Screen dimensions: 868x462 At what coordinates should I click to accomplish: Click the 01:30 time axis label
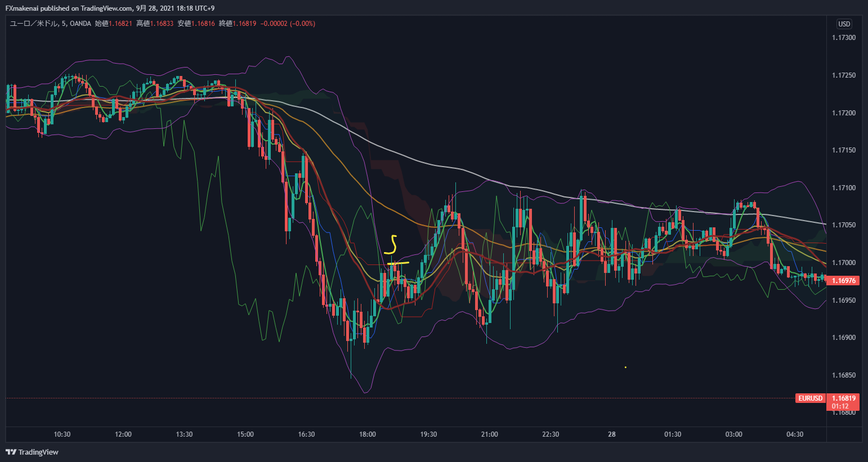click(673, 434)
